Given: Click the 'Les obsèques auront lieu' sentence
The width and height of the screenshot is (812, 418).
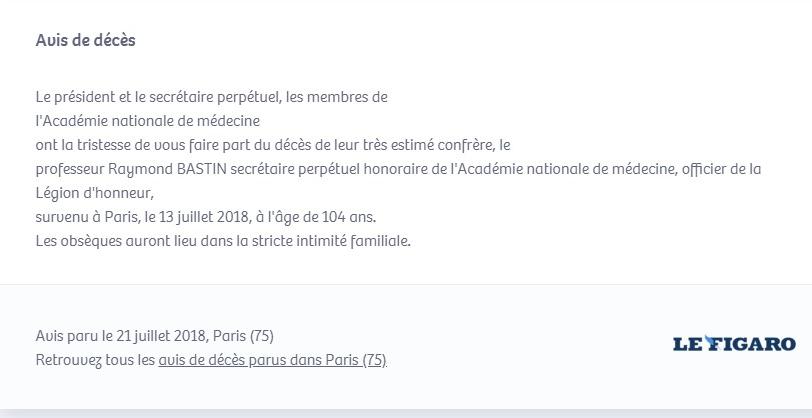Looking at the screenshot, I should pyautogui.click(x=223, y=241).
